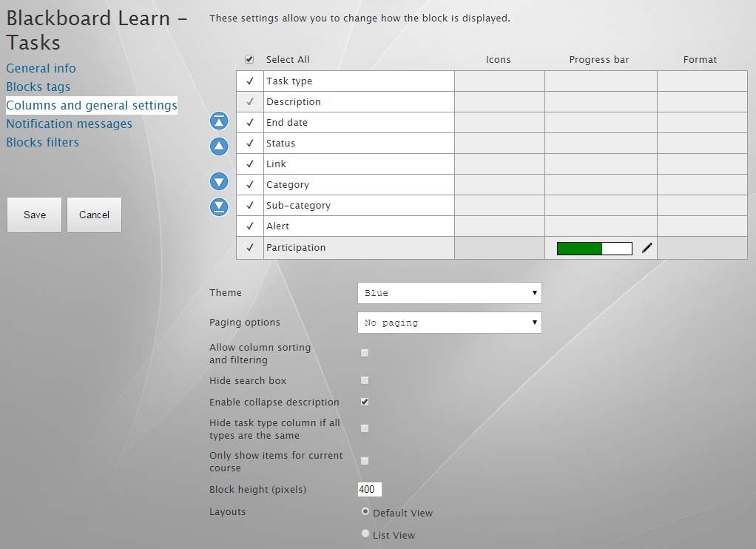Go to Notification messages settings

(x=69, y=124)
